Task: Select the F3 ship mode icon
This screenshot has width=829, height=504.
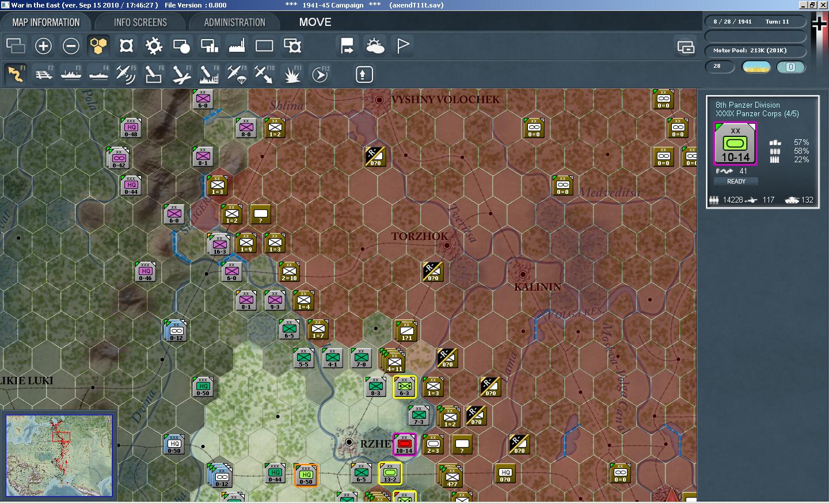Action: [x=71, y=74]
